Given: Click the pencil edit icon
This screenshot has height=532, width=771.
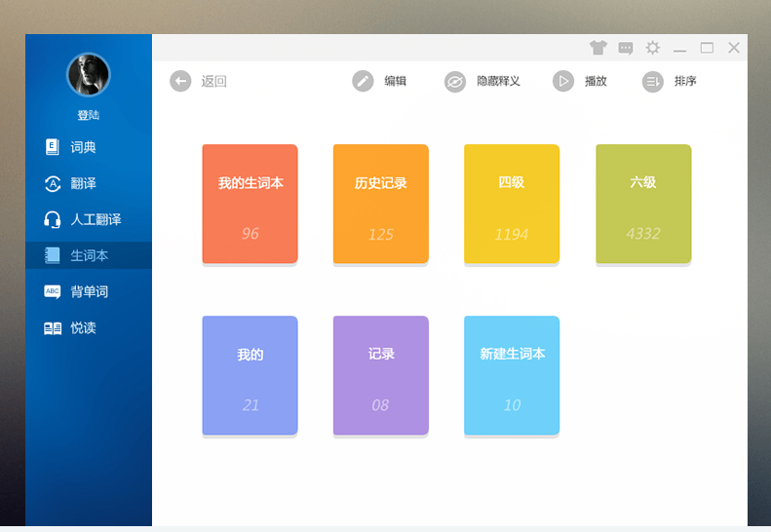Looking at the screenshot, I should (363, 81).
